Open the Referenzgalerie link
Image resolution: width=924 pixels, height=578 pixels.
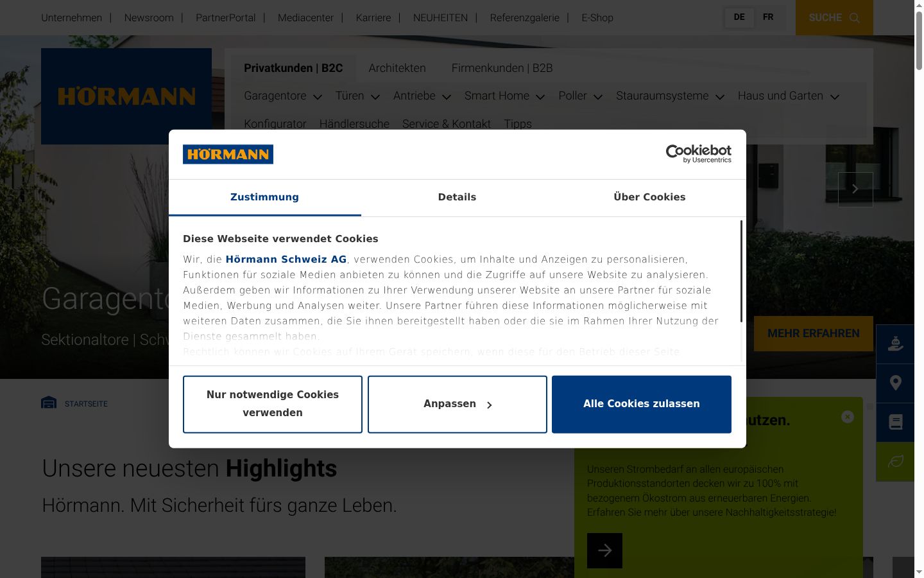click(525, 18)
